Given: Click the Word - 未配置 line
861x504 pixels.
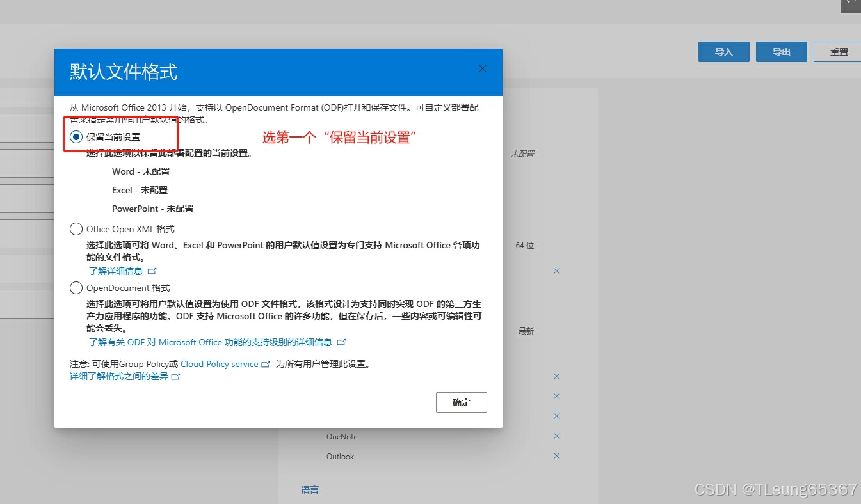Looking at the screenshot, I should pos(141,171).
